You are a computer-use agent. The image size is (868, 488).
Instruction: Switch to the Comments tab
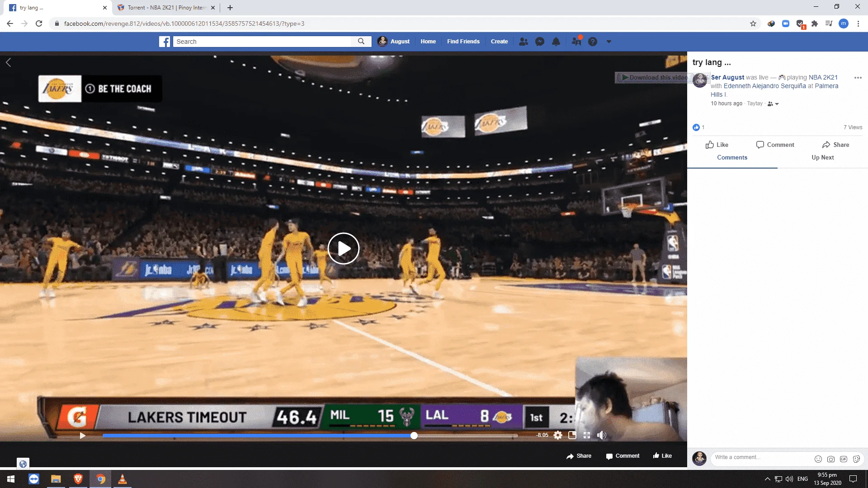tap(732, 158)
